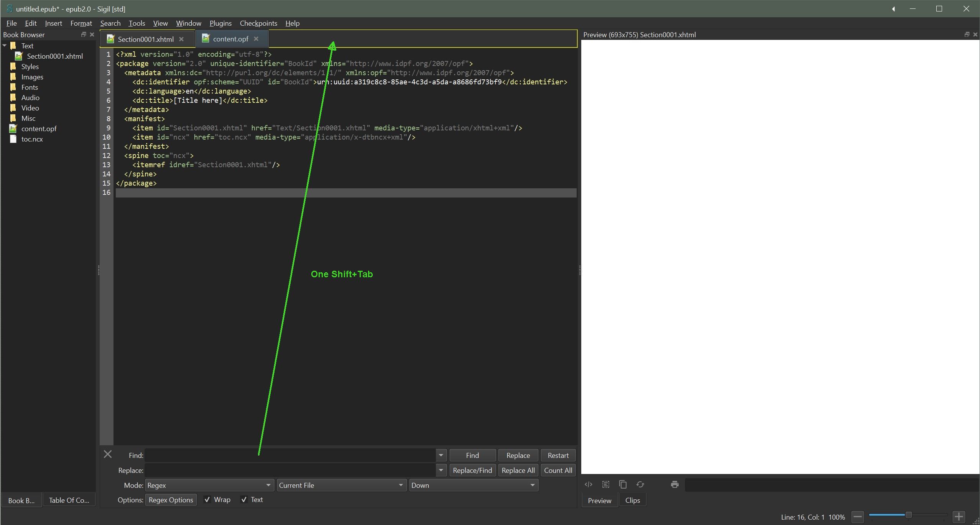Toggle the Wrap checkbox

point(207,499)
